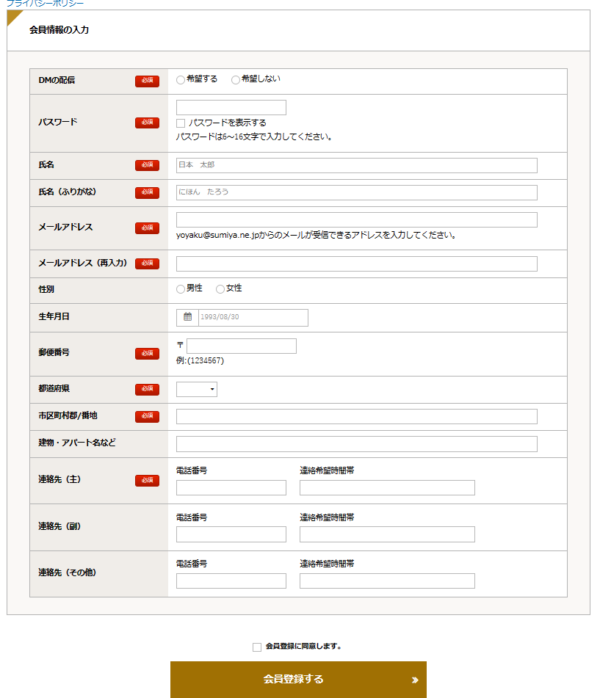Click the 市区町村郡/番地 address field
The image size is (600, 698).
point(357,417)
